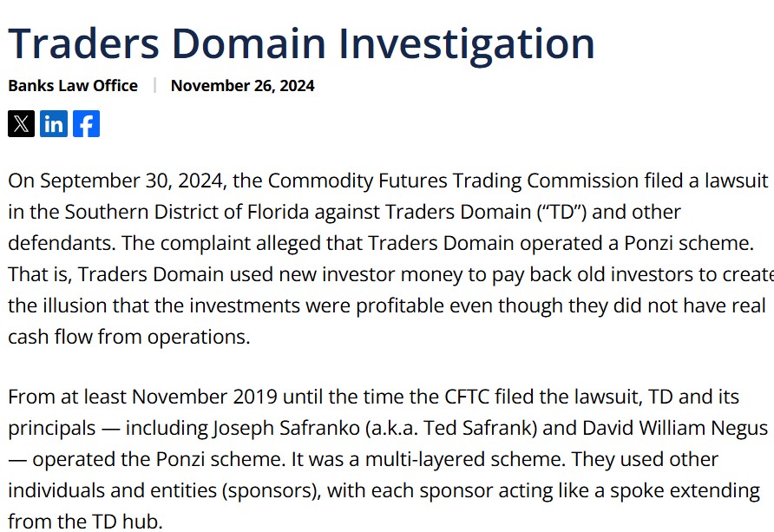The image size is (774, 532).
Task: Click the "(sponsors)" word in the second paragraph
Action: pyautogui.click(x=271, y=490)
